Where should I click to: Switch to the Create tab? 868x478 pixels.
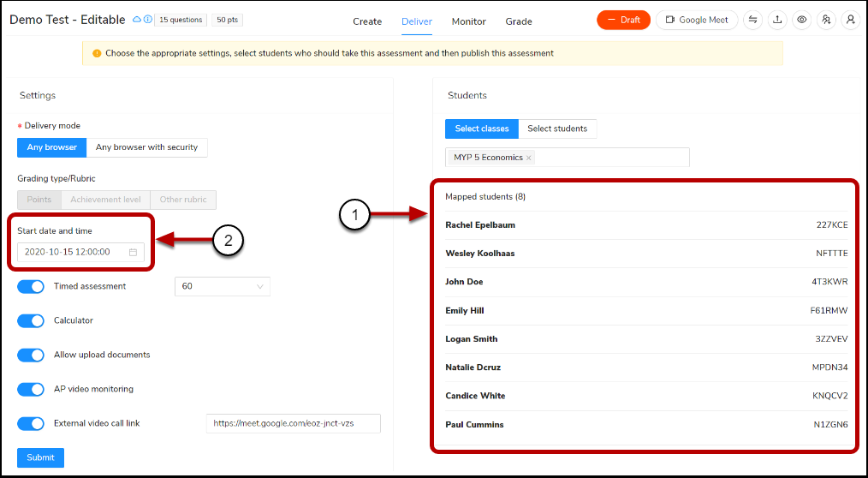point(367,21)
